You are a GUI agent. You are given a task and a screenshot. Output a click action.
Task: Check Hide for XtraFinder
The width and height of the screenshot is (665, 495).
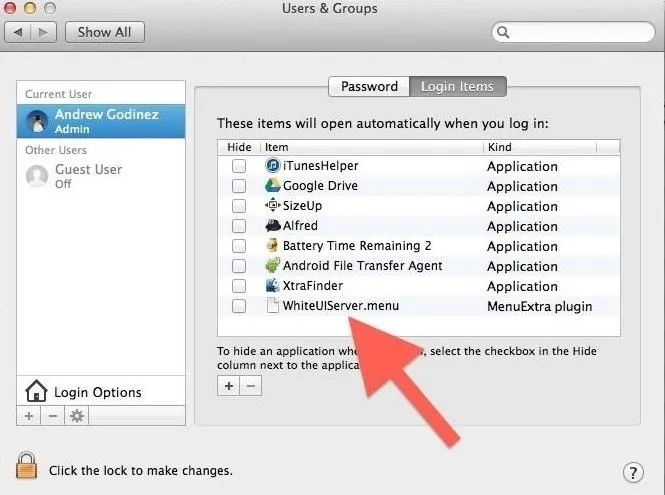pyautogui.click(x=239, y=285)
